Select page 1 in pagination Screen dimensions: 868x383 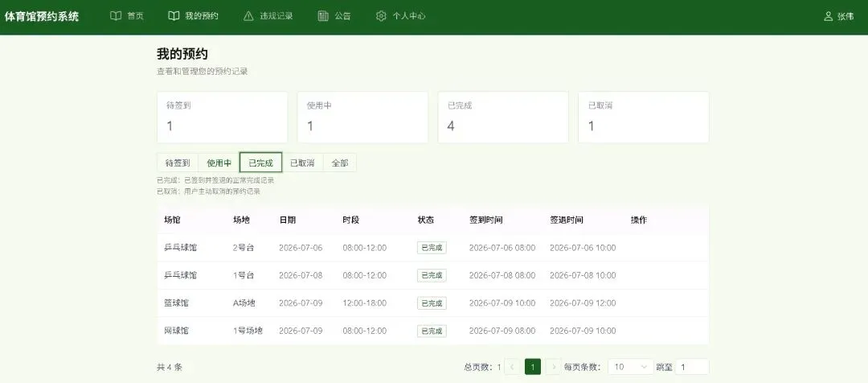[533, 366]
